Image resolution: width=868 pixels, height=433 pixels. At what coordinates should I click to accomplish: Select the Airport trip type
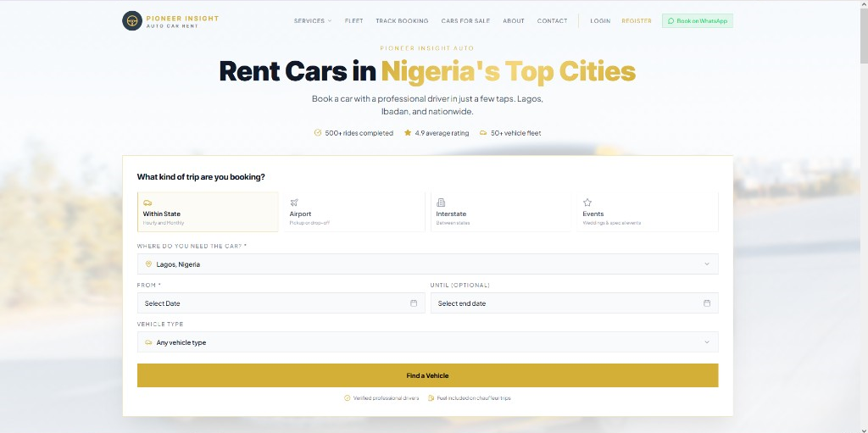[354, 212]
